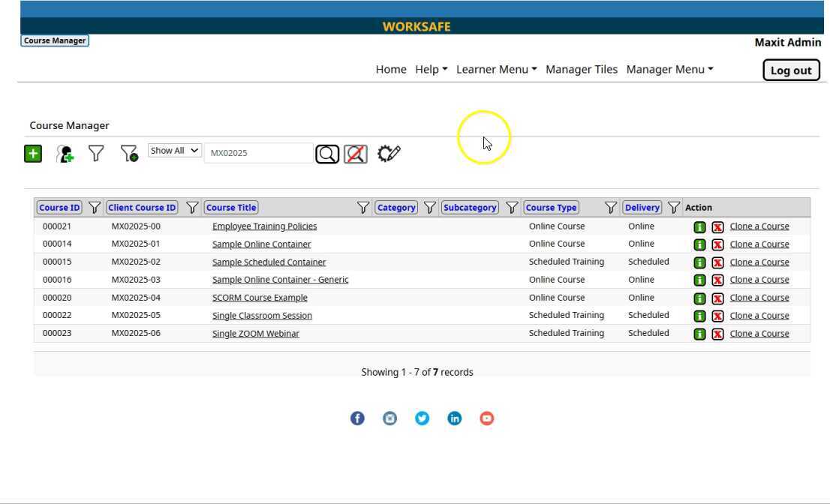
Task: Click the search field containing MX02025
Action: [x=258, y=153]
